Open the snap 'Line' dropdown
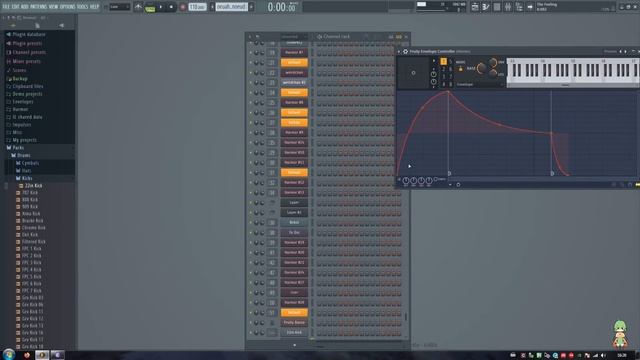 [x=119, y=7]
